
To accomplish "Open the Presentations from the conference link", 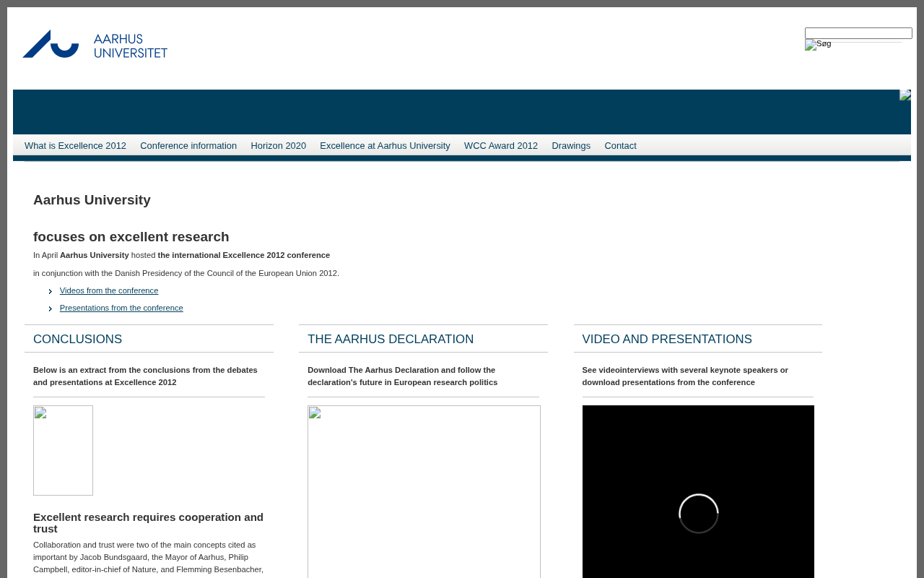I will pos(121,308).
